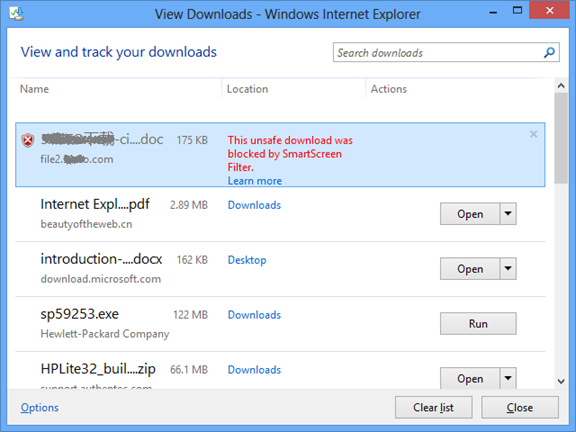Run sp59253.exe
The width and height of the screenshot is (576, 432).
[x=478, y=324]
